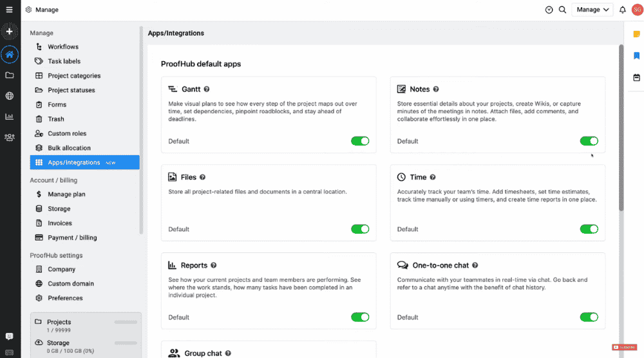Toggle the Files app switch
This screenshot has height=358, width=644.
coord(360,229)
